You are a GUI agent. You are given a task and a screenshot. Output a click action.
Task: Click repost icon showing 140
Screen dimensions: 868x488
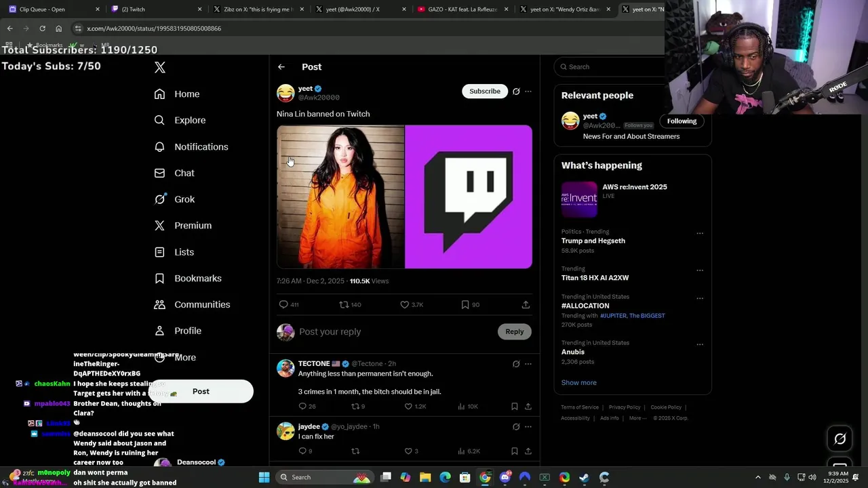click(x=344, y=305)
